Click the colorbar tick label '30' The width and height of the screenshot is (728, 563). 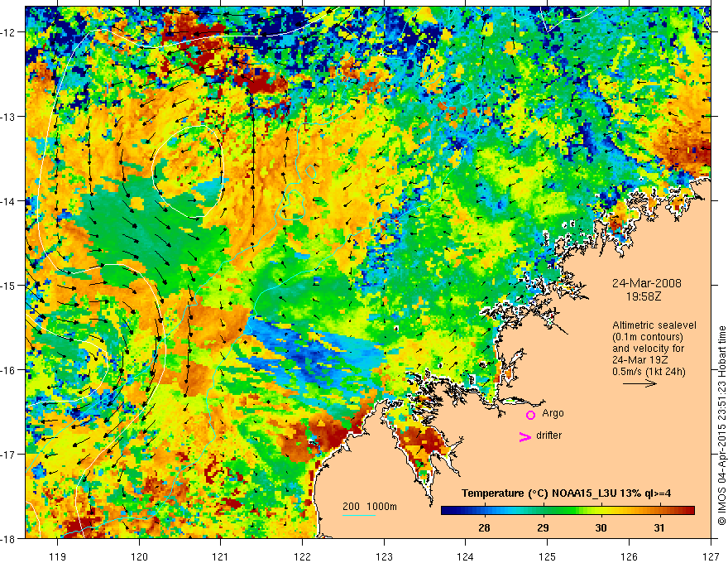pyautogui.click(x=601, y=527)
